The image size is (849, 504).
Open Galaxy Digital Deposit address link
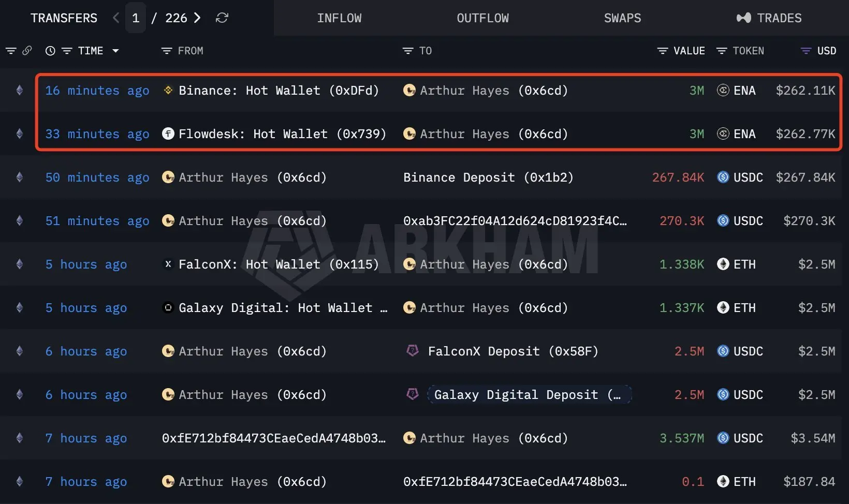[x=529, y=395]
